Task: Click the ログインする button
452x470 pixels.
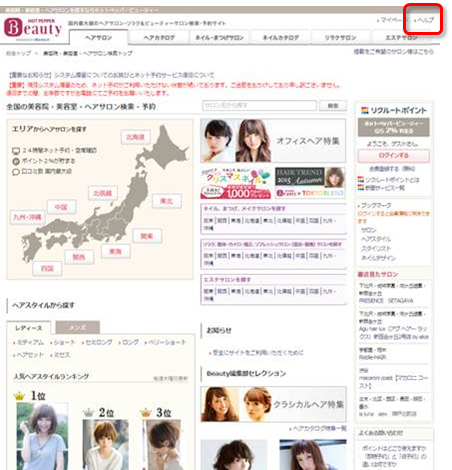Action: pyautogui.click(x=394, y=156)
